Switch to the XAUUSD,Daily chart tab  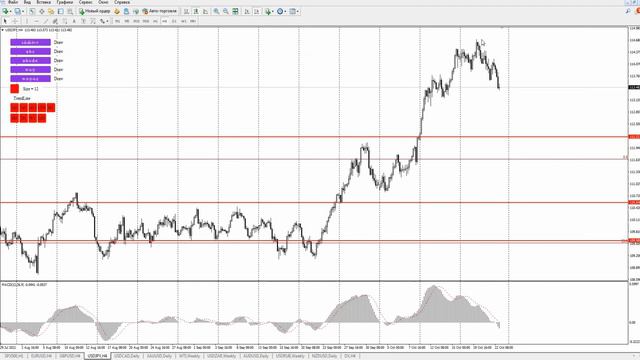click(x=159, y=356)
